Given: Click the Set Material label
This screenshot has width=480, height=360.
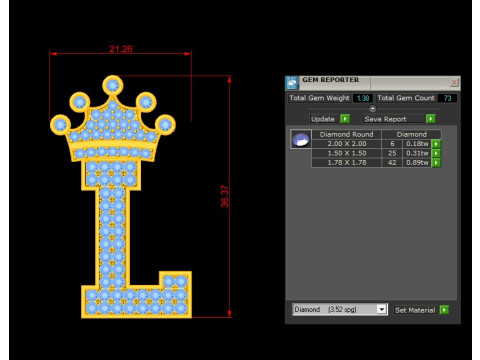Looking at the screenshot, I should tap(415, 310).
